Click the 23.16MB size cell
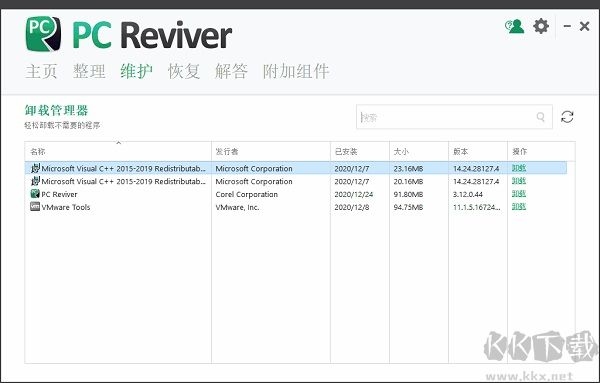The image size is (600, 383). point(408,168)
